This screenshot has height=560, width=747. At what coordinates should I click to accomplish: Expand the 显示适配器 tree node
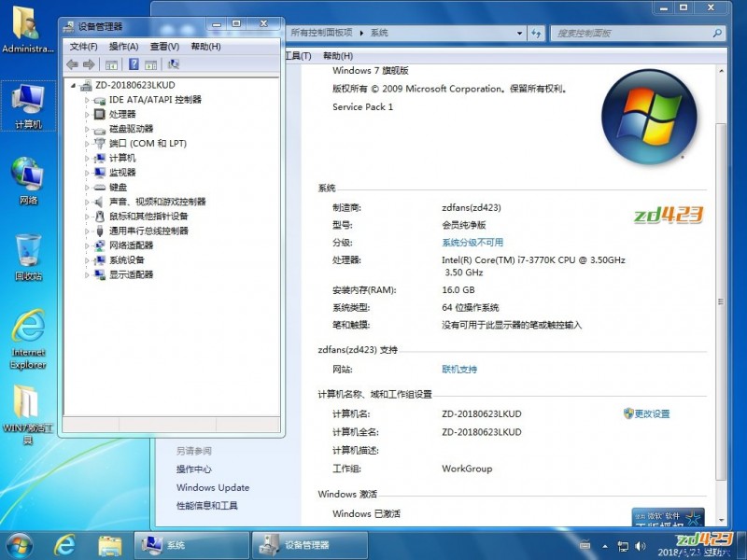[x=87, y=274]
